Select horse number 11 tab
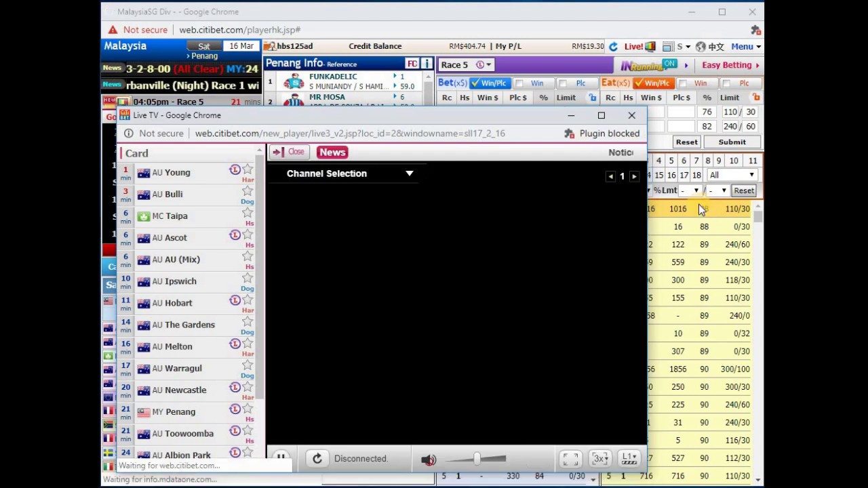This screenshot has width=868, height=488. (x=753, y=161)
